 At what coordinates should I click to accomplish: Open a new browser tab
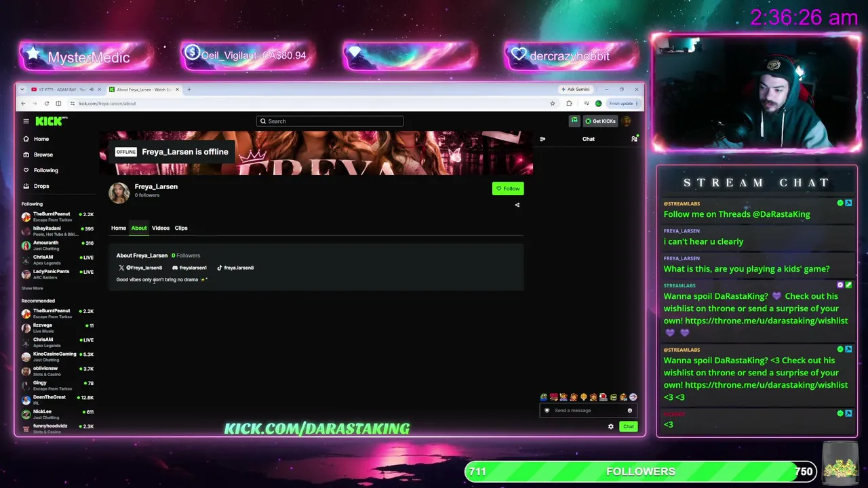coord(189,89)
